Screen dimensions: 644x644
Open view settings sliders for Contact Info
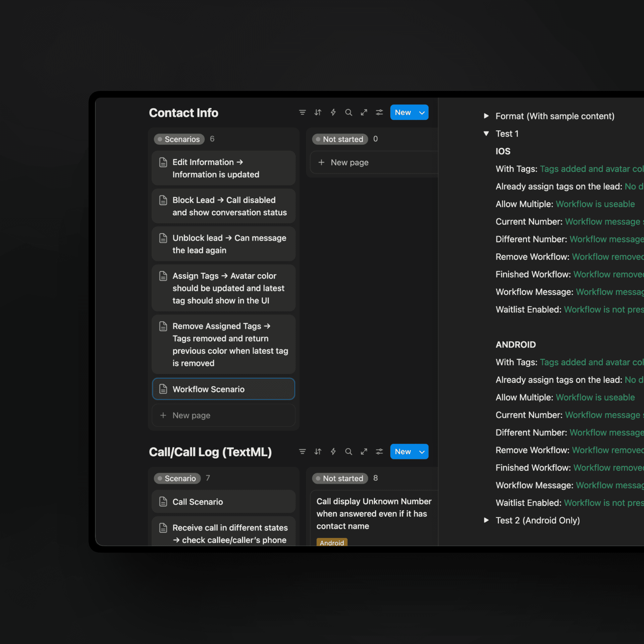(x=379, y=112)
